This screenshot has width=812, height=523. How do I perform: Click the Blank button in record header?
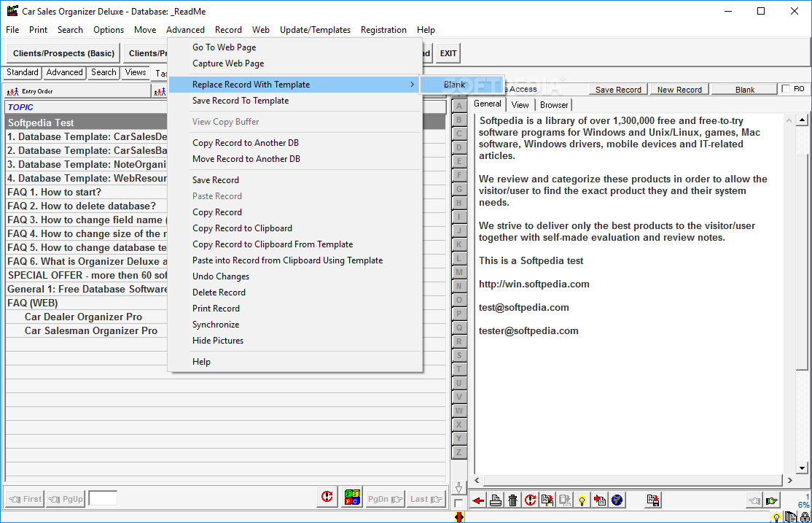(745, 90)
